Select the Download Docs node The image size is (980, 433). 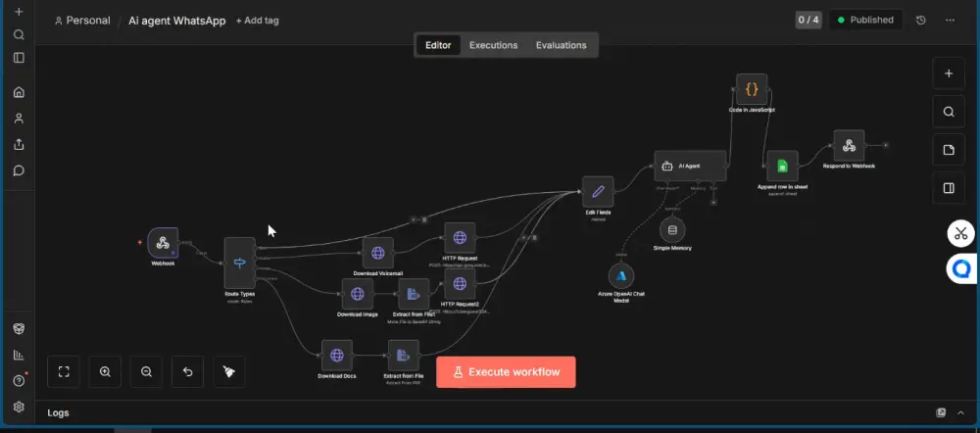337,356
